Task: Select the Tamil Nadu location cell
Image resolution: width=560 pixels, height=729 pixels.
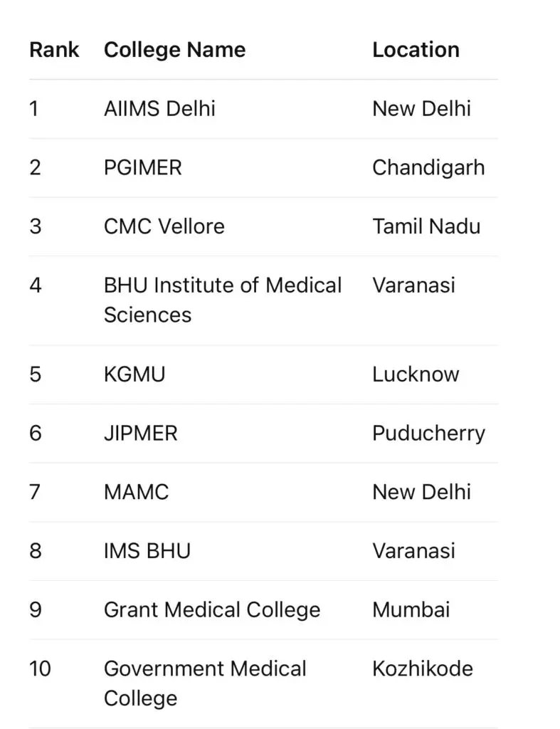Action: pos(426,226)
